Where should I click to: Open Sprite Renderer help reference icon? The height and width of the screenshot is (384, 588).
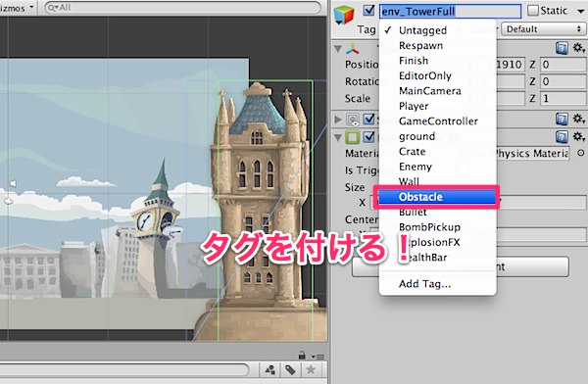[x=562, y=120]
